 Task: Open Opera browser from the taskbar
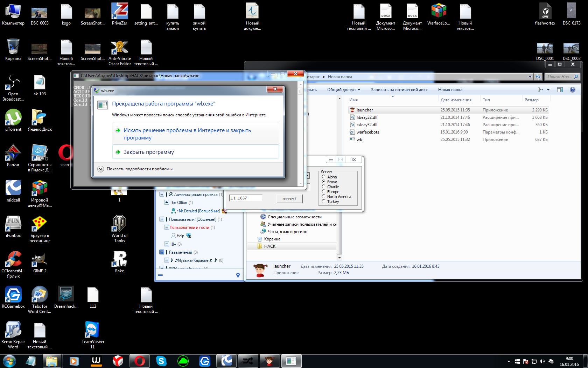(139, 361)
